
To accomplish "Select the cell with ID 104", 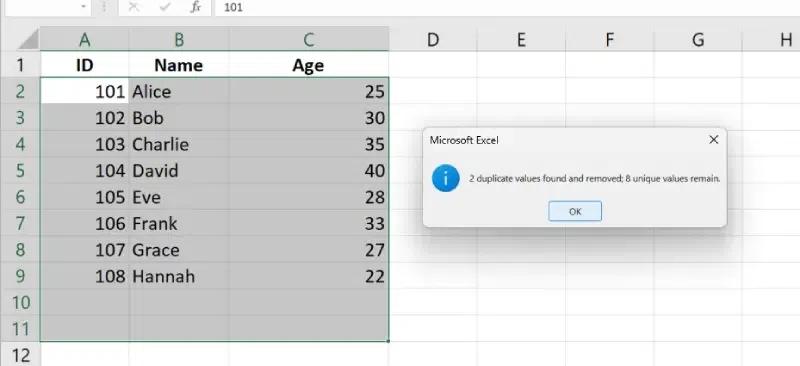I will [x=85, y=170].
